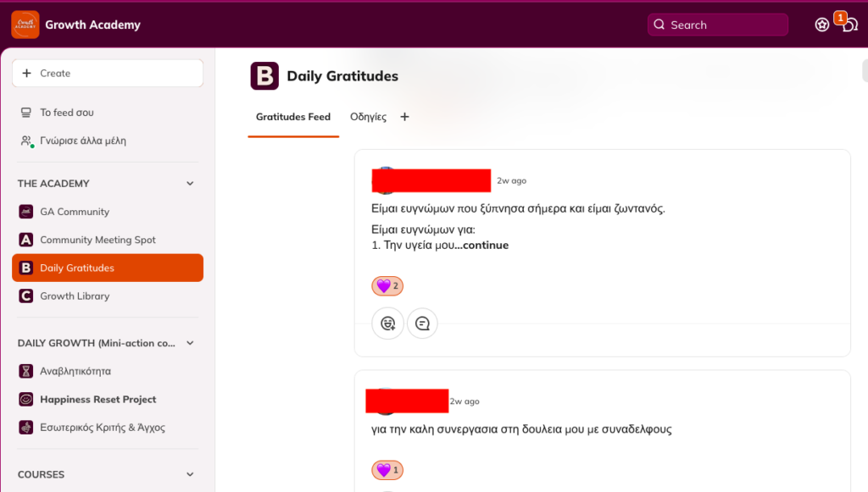868x492 pixels.
Task: Collapse THE ACADEMY section
Action: click(190, 184)
